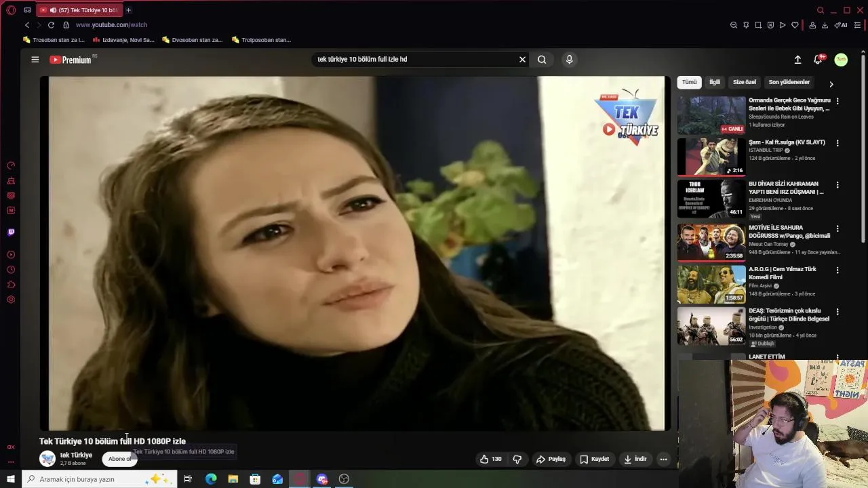Open OBS Studio from taskbar
The width and height of the screenshot is (868, 488).
click(x=344, y=479)
